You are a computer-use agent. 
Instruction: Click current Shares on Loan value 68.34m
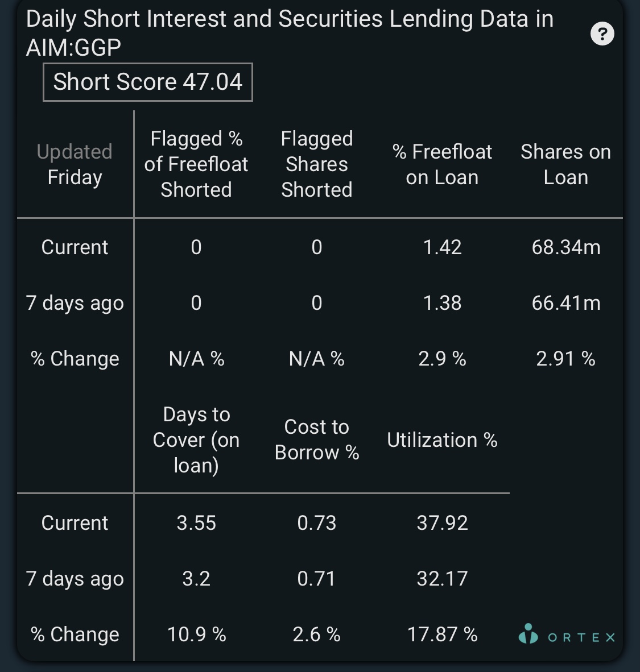[x=566, y=247]
